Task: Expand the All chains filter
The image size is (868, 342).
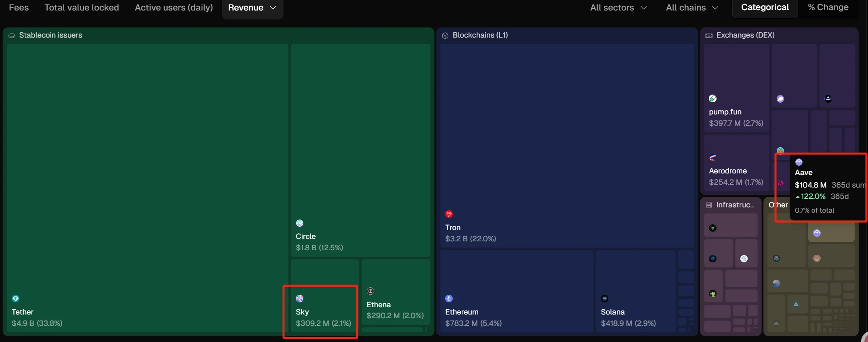Action: 692,8
